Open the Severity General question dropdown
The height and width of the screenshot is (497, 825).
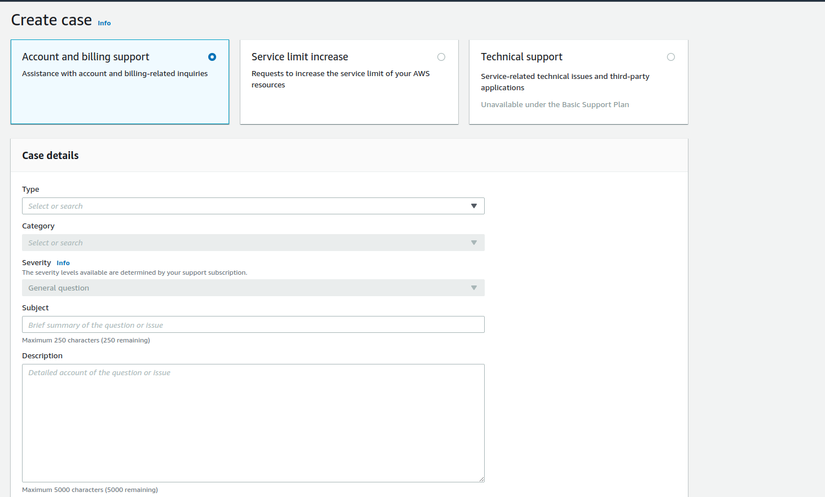pyautogui.click(x=253, y=288)
